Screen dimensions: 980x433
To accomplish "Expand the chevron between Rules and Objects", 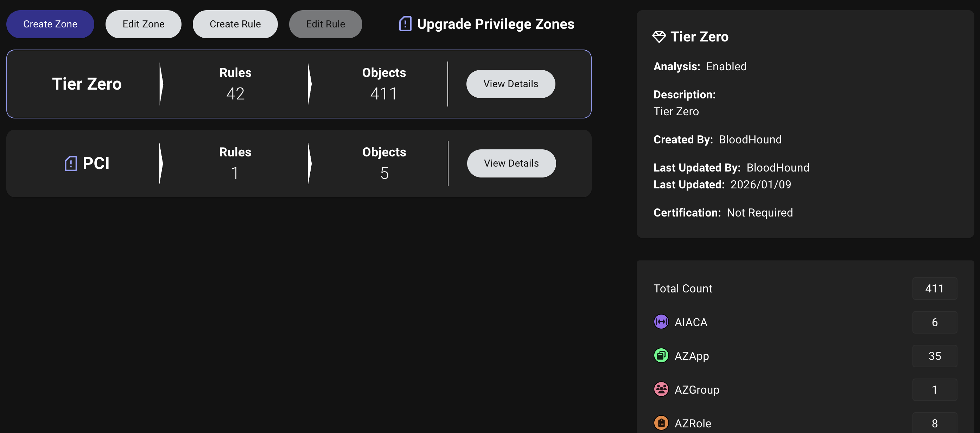I will click(x=308, y=84).
